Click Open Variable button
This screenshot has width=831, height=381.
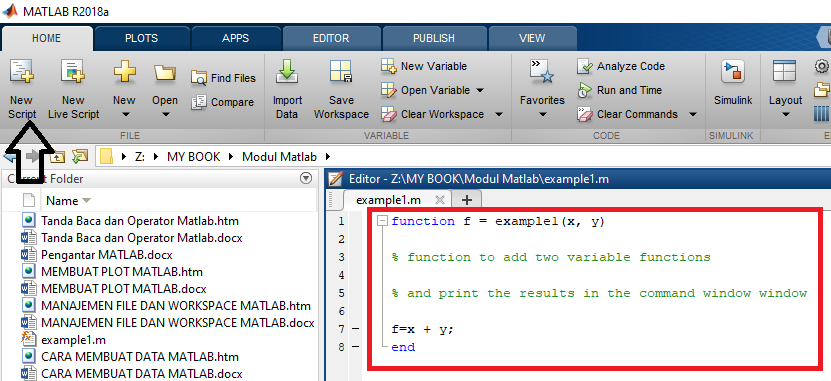pos(426,90)
